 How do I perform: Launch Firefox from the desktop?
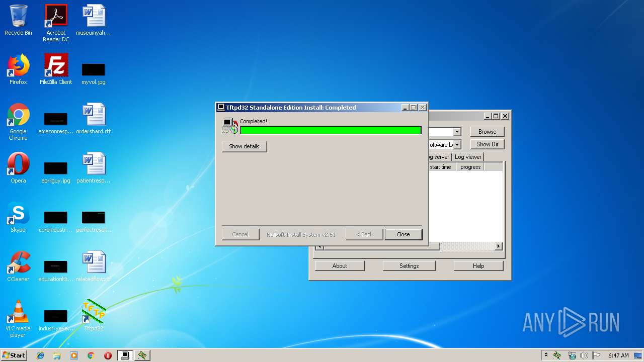point(18,69)
